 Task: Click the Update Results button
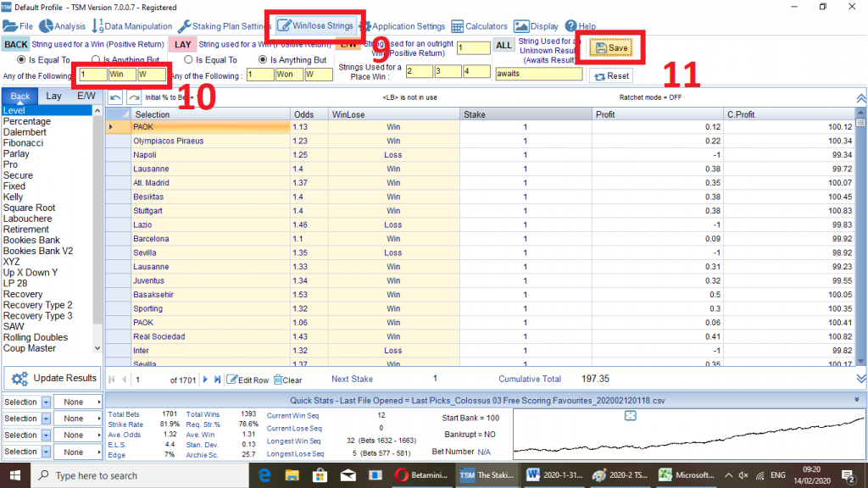coord(53,377)
